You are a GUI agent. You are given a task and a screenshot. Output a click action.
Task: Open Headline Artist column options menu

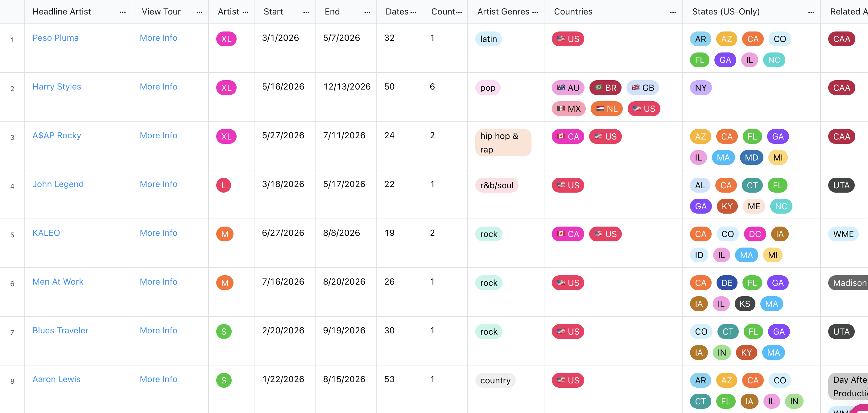pyautogui.click(x=123, y=12)
